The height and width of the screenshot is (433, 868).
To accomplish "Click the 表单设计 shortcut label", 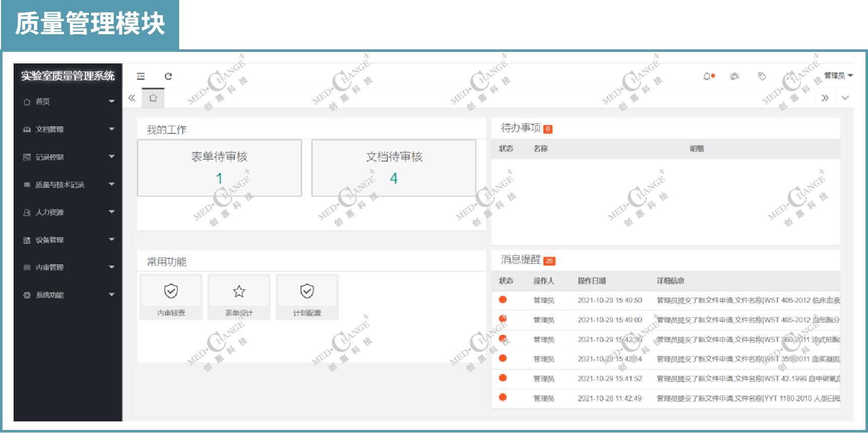I will pos(239,313).
